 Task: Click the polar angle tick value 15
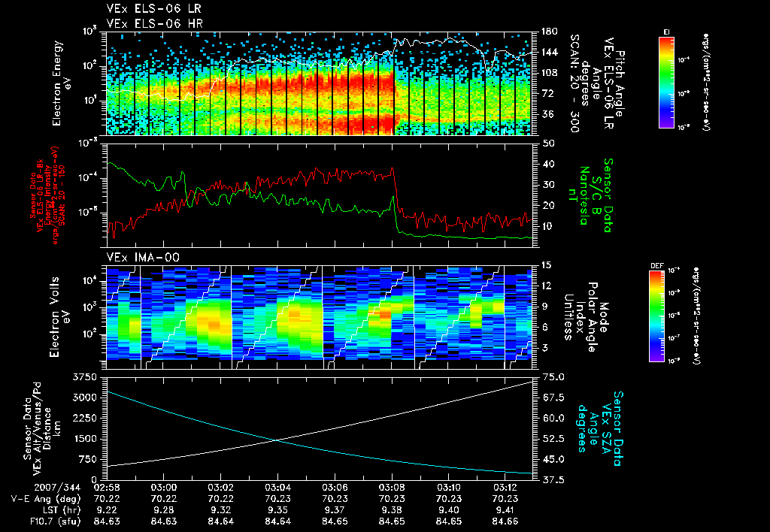546,265
